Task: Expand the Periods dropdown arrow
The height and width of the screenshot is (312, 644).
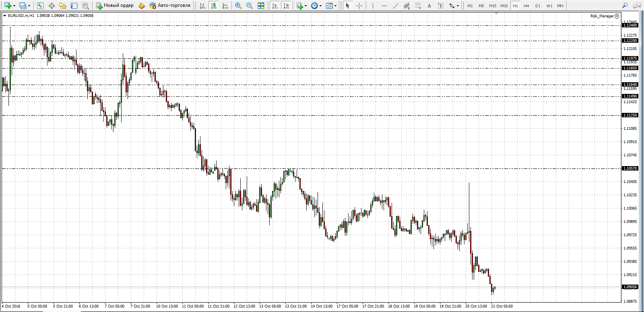Action: click(x=321, y=6)
